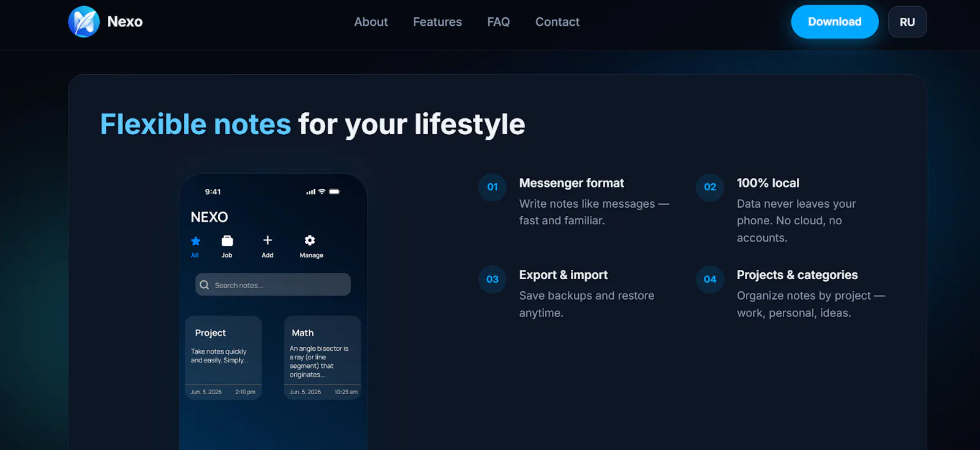Click the 9:41 clock in phone mockup
Image resolution: width=980 pixels, height=450 pixels.
[213, 192]
